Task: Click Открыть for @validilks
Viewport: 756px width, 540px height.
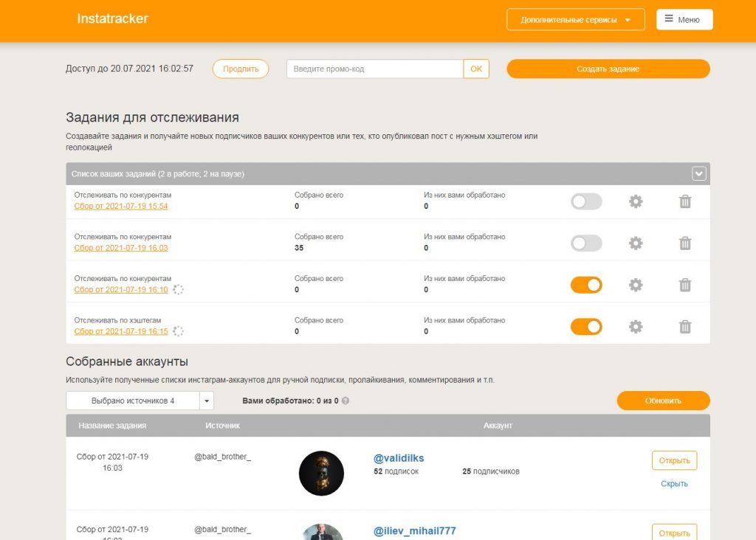Action: point(674,460)
